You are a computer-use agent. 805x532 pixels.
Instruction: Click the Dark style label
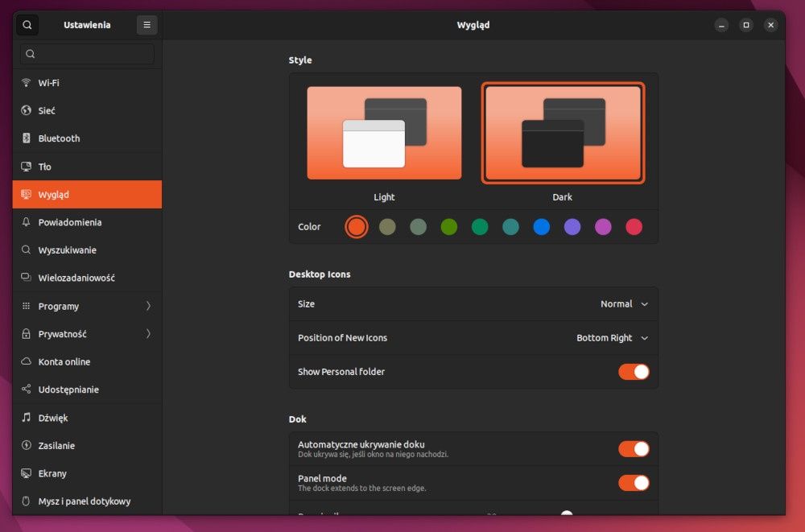click(x=562, y=196)
